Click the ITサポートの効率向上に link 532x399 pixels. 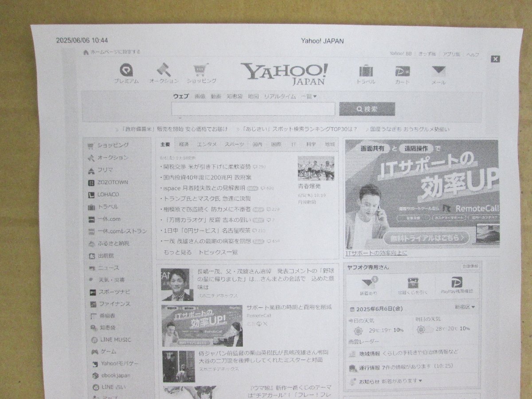pos(376,253)
